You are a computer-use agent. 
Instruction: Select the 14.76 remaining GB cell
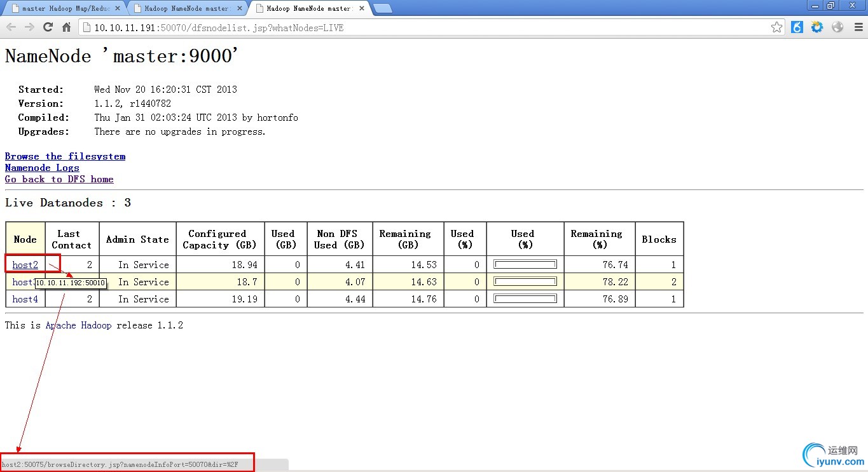[x=408, y=299]
